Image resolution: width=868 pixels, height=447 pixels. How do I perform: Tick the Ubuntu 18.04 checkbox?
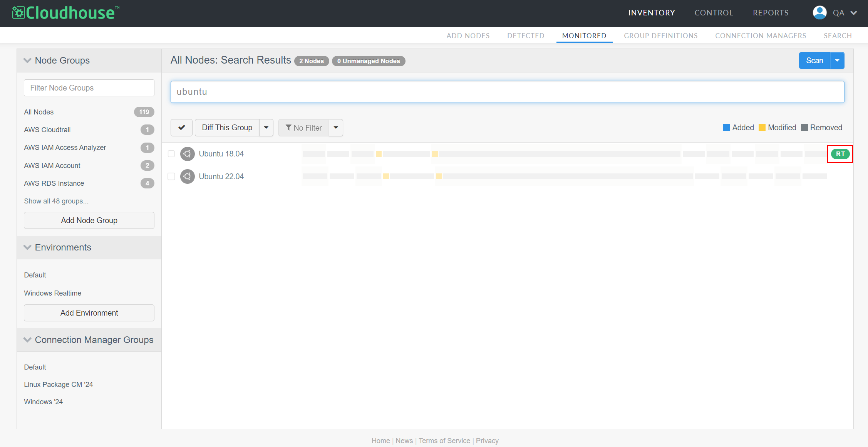tap(171, 154)
